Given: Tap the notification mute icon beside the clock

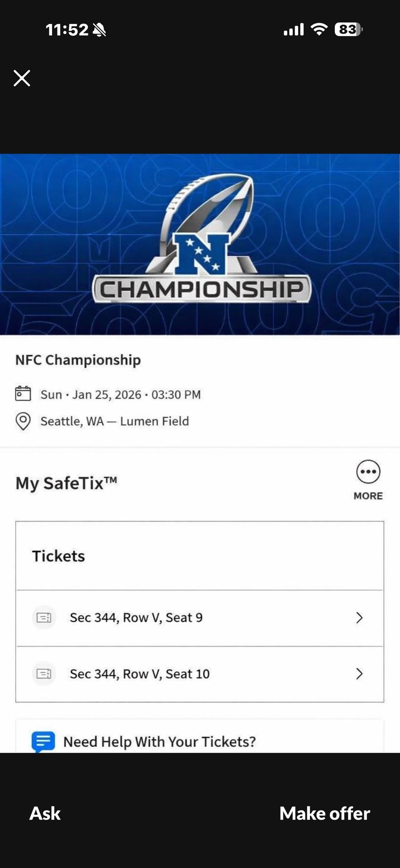Looking at the screenshot, I should pos(100,29).
